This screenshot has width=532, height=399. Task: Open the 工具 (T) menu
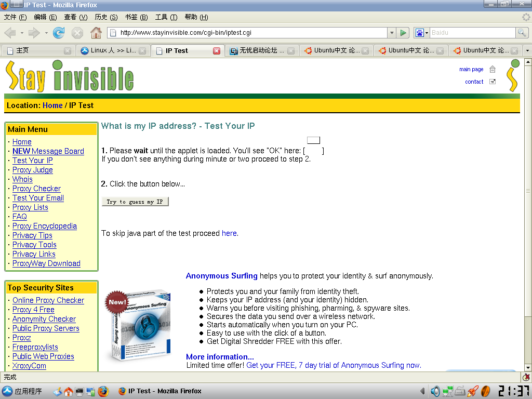pos(166,17)
